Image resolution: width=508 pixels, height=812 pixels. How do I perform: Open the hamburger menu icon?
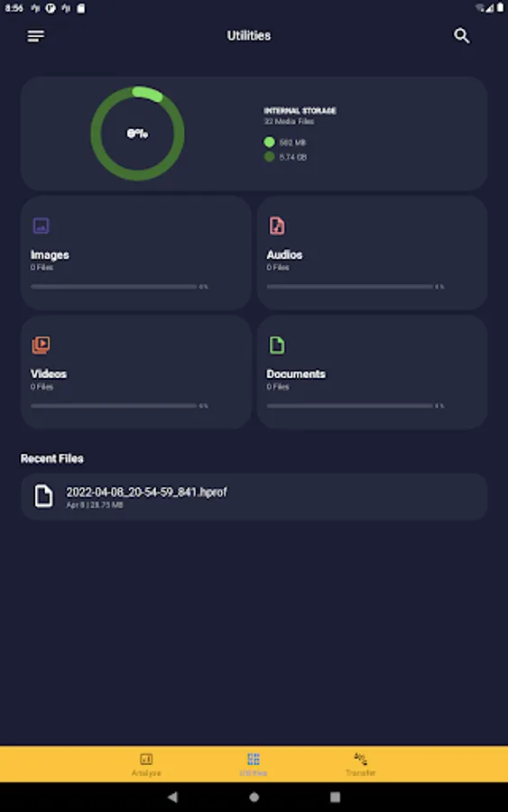pos(36,36)
